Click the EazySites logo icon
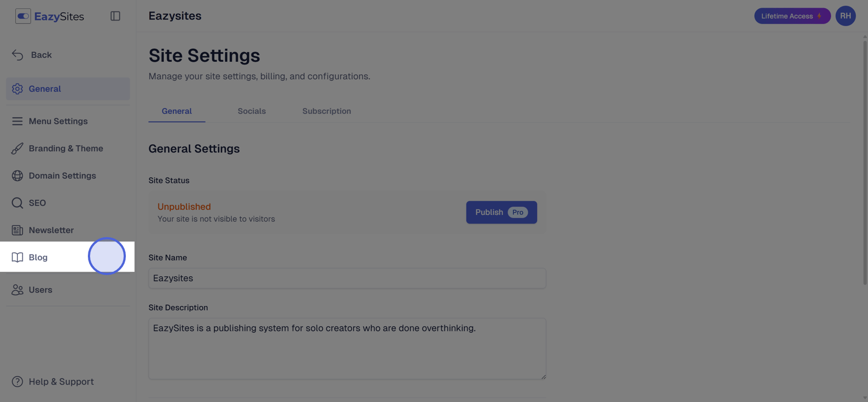Screen dimensions: 868x402 point(23,16)
